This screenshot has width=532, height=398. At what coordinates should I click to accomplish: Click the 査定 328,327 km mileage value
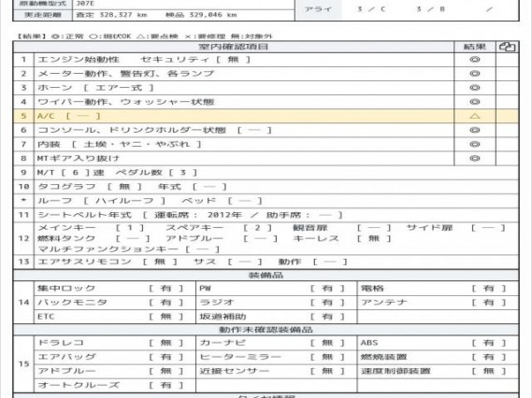click(x=111, y=15)
